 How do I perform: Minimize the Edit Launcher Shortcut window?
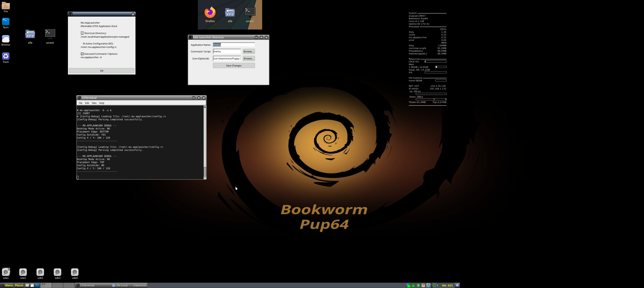click(x=256, y=37)
